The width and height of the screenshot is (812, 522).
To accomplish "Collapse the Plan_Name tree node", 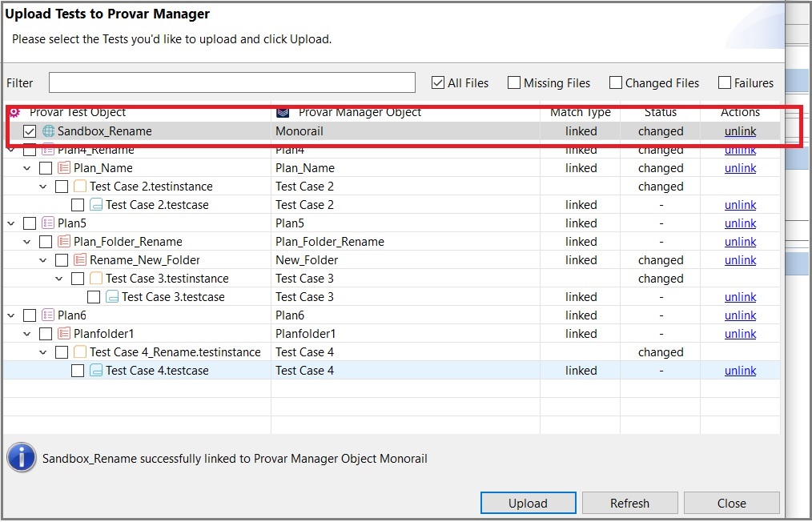I will pyautogui.click(x=27, y=168).
